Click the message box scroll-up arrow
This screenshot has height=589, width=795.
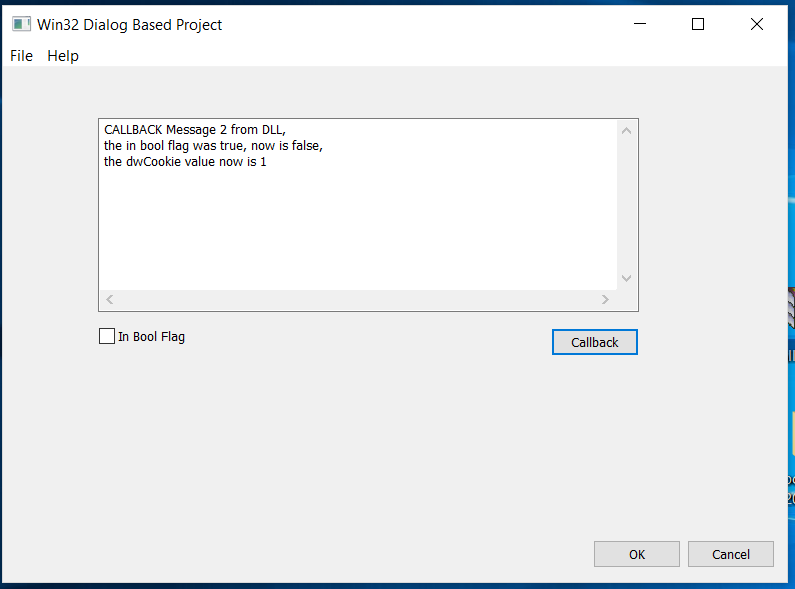(627, 131)
